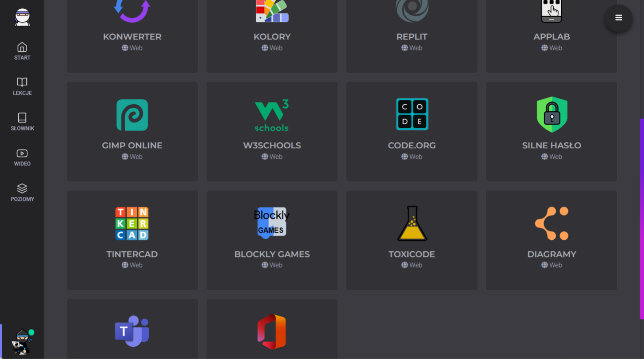Select the Tinkercad colorful logo
The height and width of the screenshot is (359, 644).
(132, 223)
